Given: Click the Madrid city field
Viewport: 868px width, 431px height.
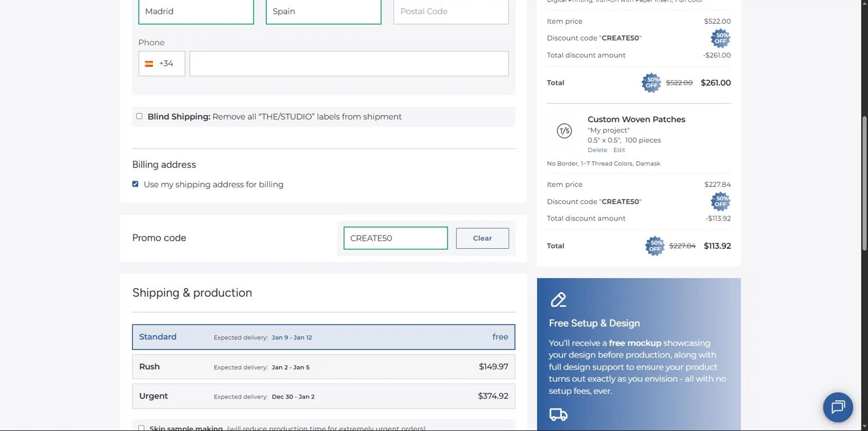Looking at the screenshot, I should click(x=196, y=12).
